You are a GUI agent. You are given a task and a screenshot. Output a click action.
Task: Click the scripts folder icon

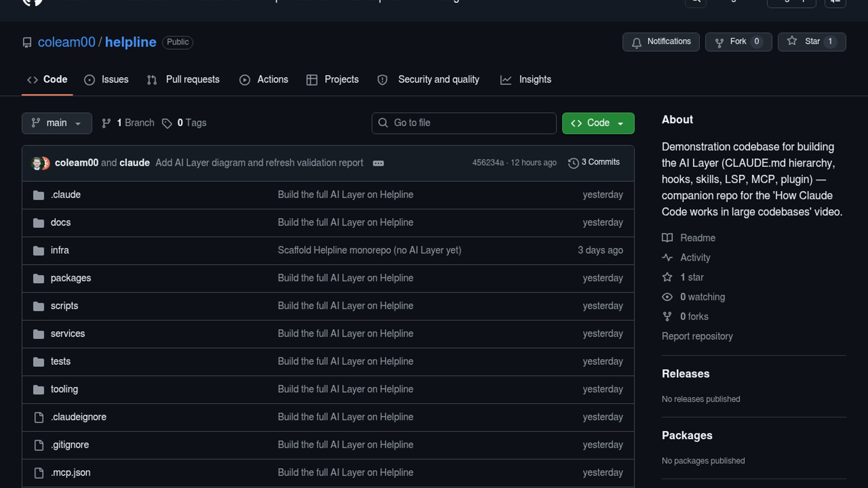tap(38, 306)
